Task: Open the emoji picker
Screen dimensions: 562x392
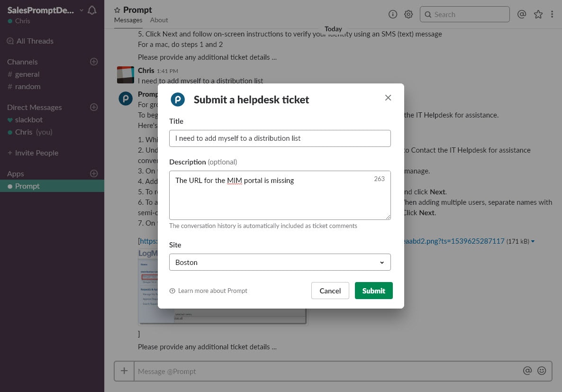Action: (x=542, y=371)
